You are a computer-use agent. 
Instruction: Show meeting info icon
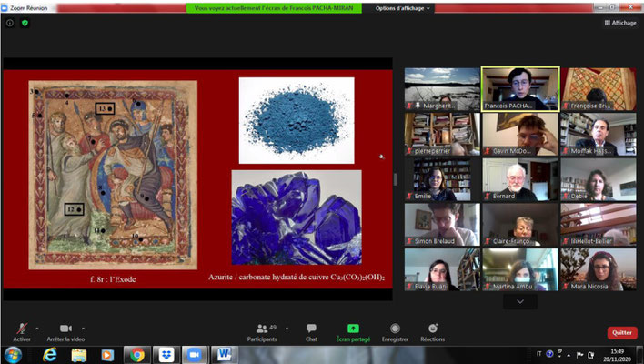pos(10,23)
